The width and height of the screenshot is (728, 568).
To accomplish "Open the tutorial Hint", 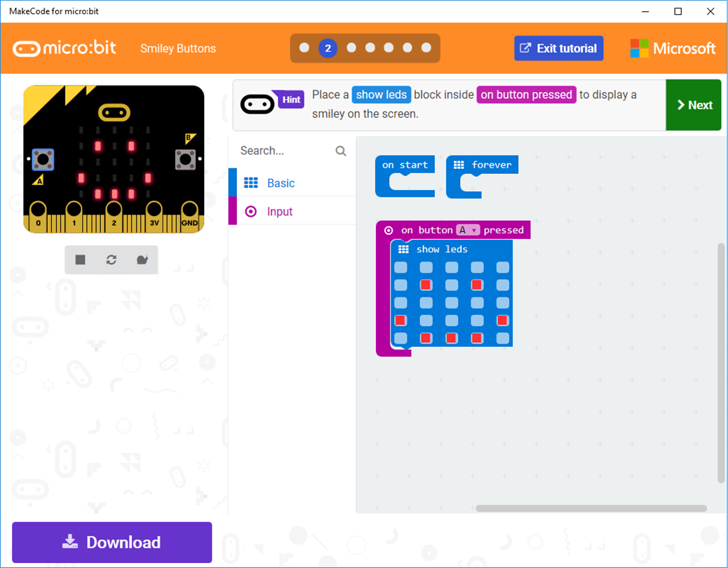I will click(291, 100).
